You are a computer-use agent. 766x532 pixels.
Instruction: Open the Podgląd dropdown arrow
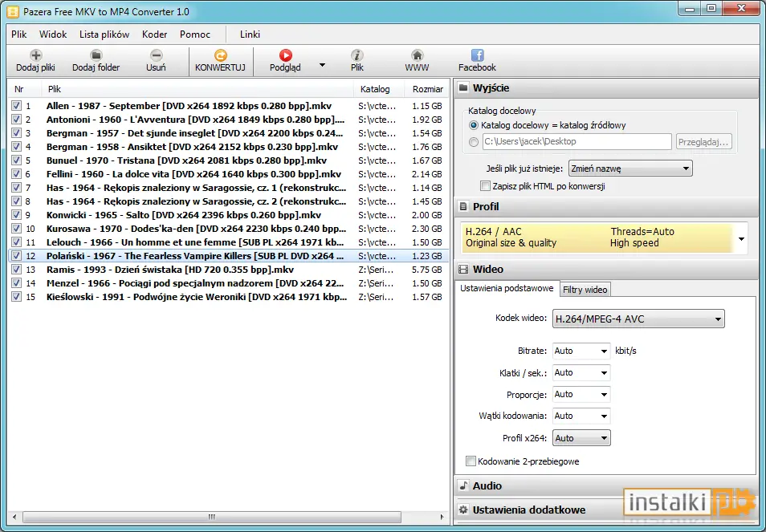point(322,65)
